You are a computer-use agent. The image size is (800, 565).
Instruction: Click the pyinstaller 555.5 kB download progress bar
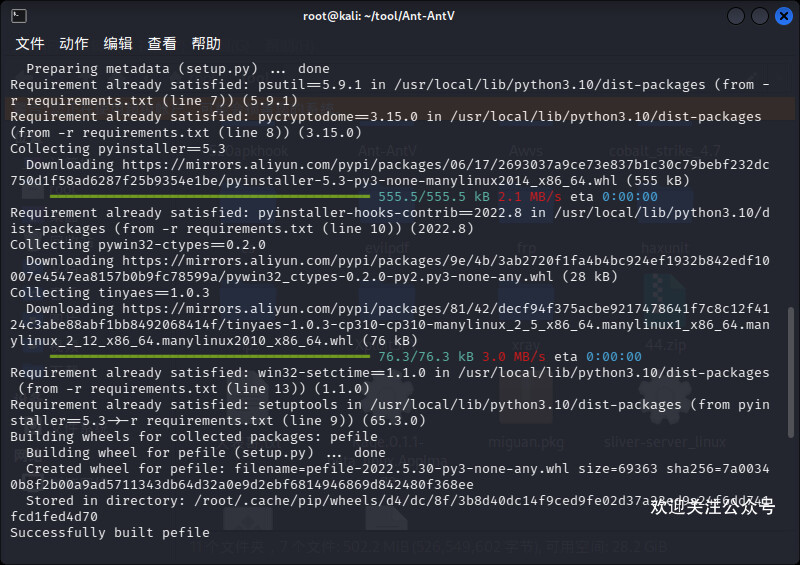pos(210,196)
